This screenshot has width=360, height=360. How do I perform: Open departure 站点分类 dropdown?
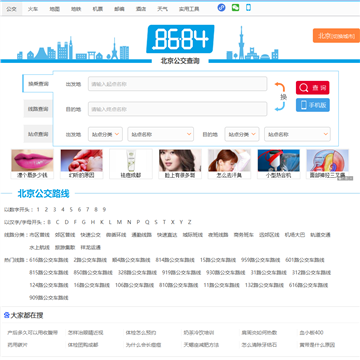tap(105, 134)
